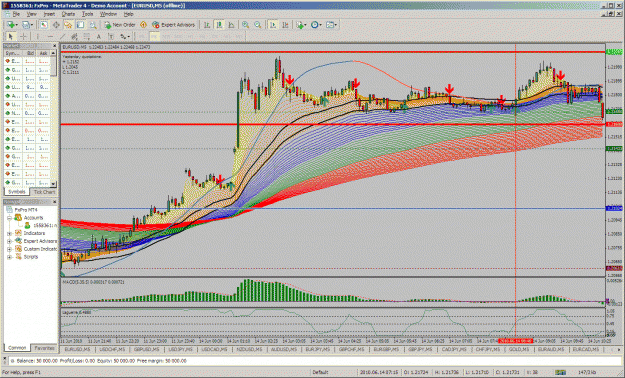
Task: Open the Indicators list dropdown
Action: click(301, 25)
